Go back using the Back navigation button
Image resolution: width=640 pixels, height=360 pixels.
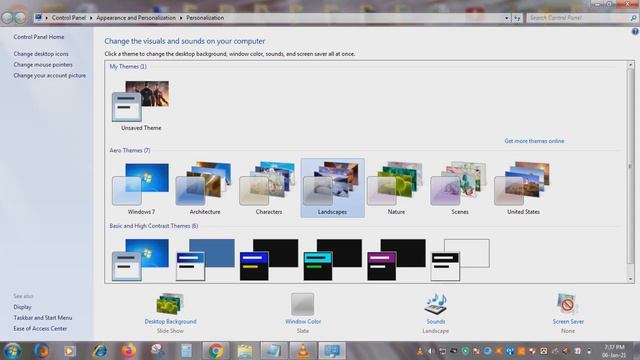click(7, 18)
